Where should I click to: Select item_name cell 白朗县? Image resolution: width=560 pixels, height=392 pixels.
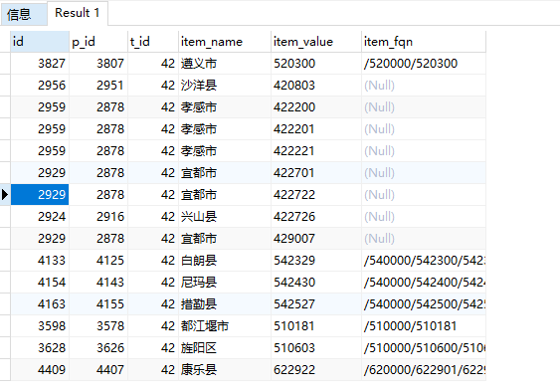pyautogui.click(x=225, y=261)
